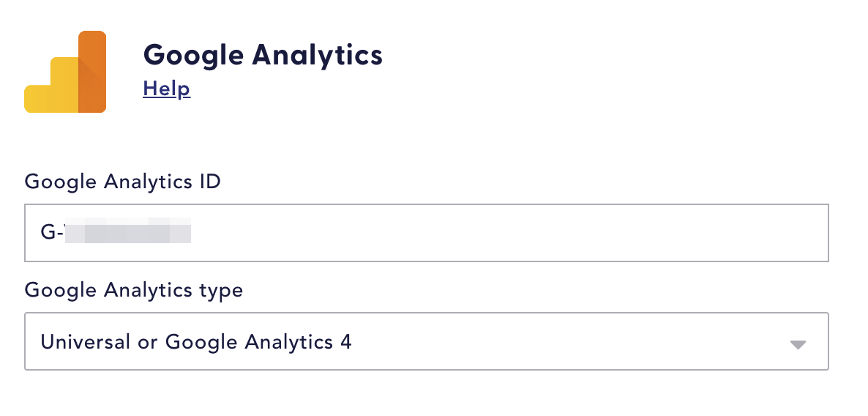Image resolution: width=868 pixels, height=416 pixels.
Task: Click the word Analytics in the heading
Action: 317,56
